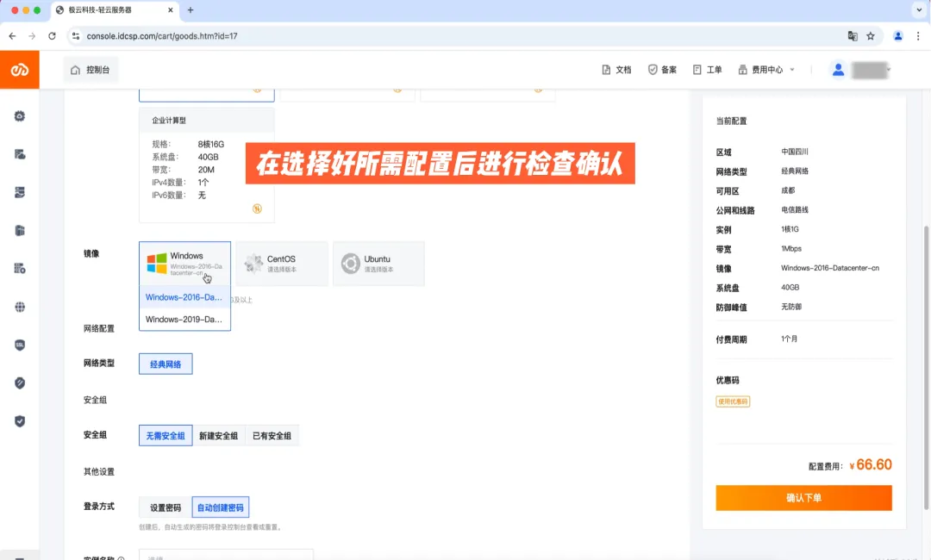
Task: Open the user avatar icon
Action: pyautogui.click(x=839, y=70)
